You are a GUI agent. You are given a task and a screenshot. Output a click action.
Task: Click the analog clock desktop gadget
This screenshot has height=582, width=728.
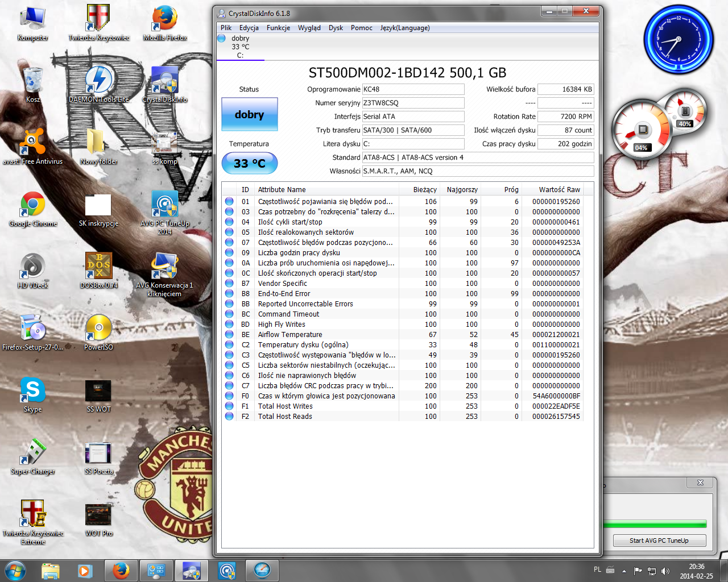pos(678,40)
